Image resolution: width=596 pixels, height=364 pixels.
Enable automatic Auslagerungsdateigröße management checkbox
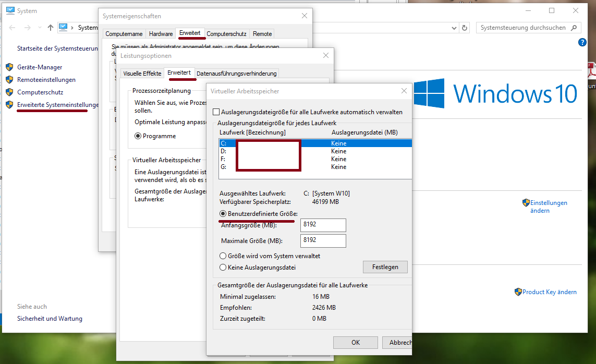tap(216, 112)
